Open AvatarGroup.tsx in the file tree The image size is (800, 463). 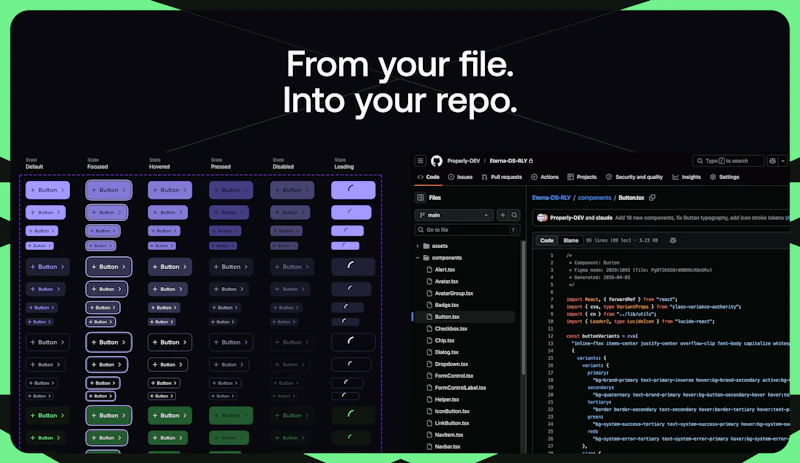pos(454,294)
